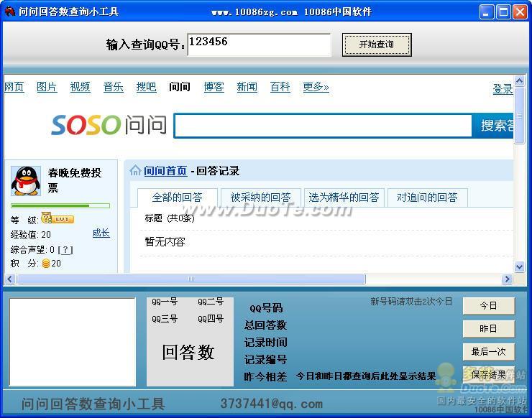This screenshot has height=418, width=532.
Task: Expand the 更多» navigation link
Action: click(316, 87)
